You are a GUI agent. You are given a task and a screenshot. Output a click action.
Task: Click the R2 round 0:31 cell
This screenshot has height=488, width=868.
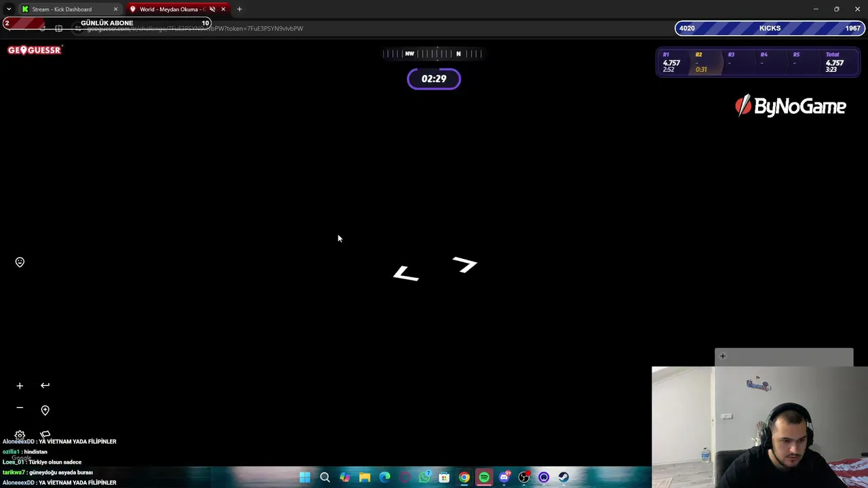[x=702, y=62]
